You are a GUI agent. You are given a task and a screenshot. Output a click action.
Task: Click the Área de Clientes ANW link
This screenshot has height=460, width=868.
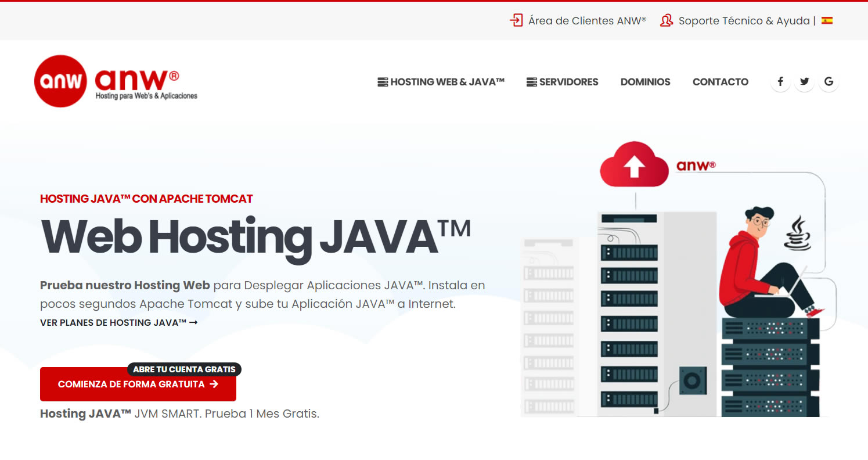click(x=586, y=20)
